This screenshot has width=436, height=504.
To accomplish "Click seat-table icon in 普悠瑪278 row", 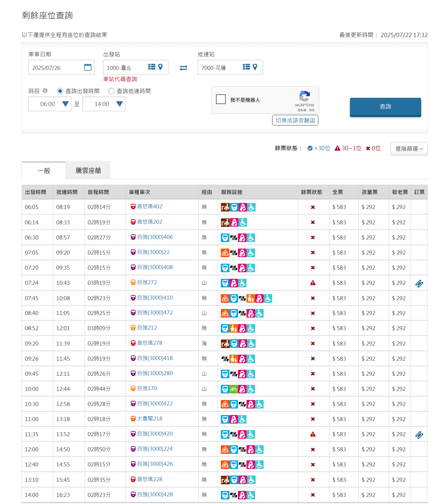I will tap(225, 344).
